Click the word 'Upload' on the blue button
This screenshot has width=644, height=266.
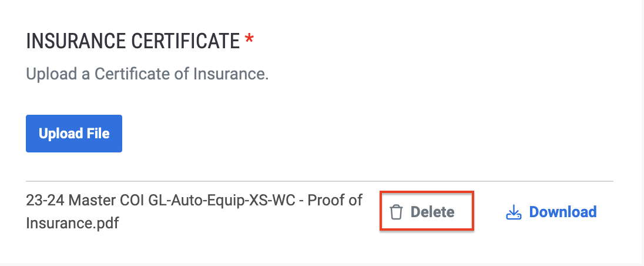(61, 134)
